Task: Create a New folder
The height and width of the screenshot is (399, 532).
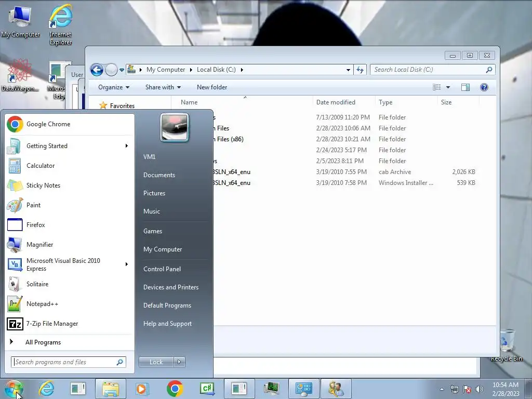Action: (212, 87)
